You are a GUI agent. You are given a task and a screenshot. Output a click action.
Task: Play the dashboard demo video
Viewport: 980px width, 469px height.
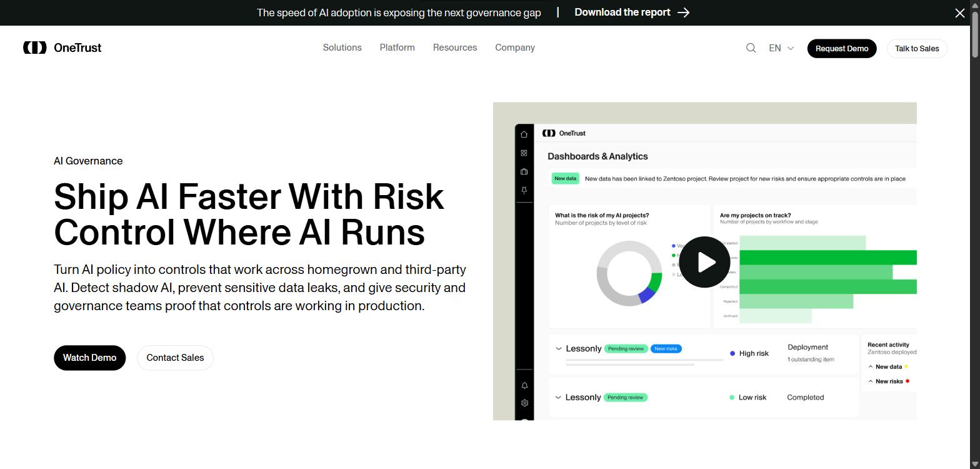coord(704,262)
